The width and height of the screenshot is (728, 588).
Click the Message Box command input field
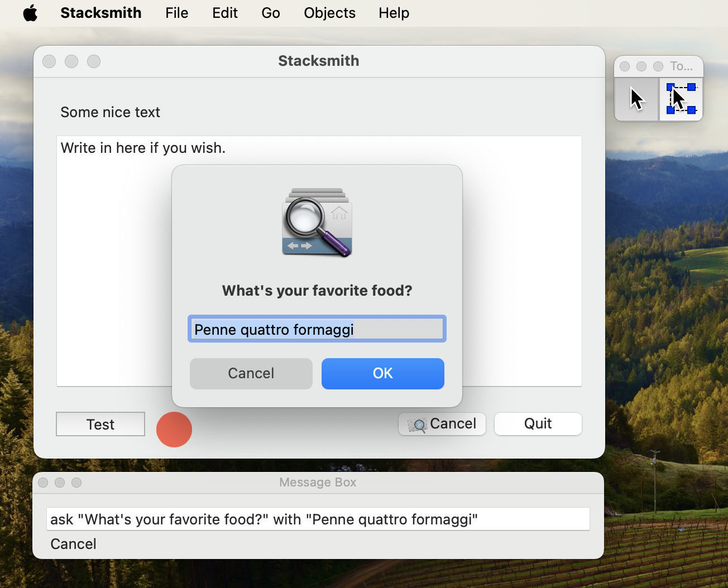[x=318, y=519]
